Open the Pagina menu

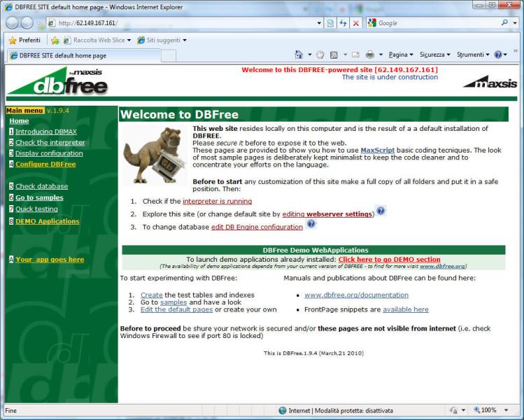(401, 55)
